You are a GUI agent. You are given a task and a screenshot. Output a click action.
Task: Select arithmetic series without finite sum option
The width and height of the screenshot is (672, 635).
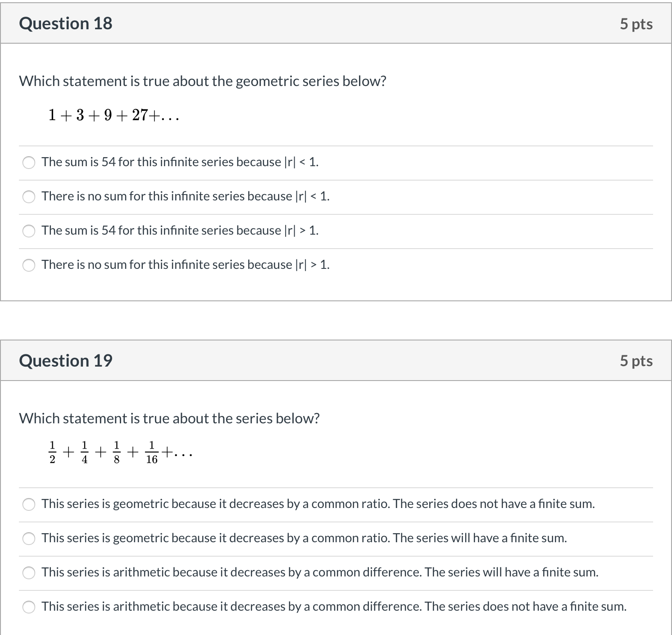29,607
